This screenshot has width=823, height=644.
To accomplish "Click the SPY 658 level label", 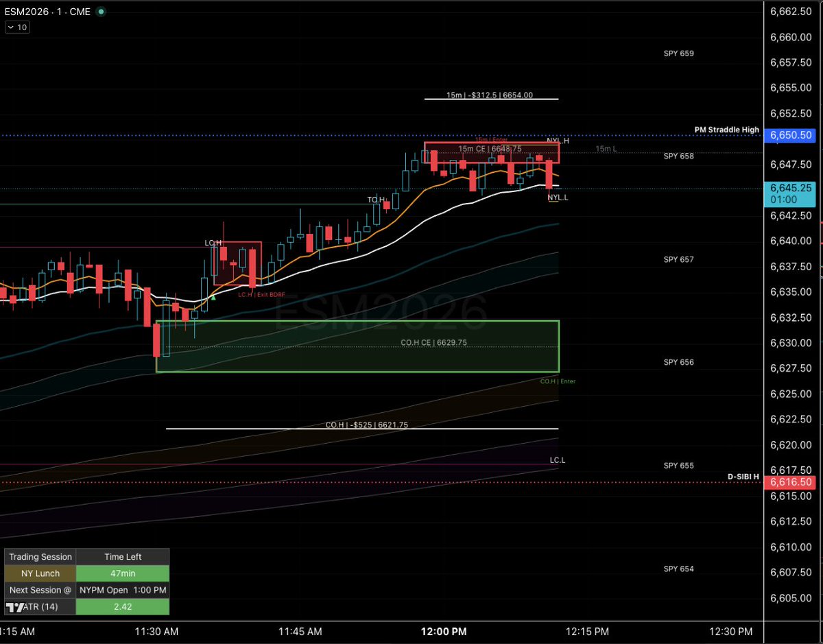I will tap(679, 156).
